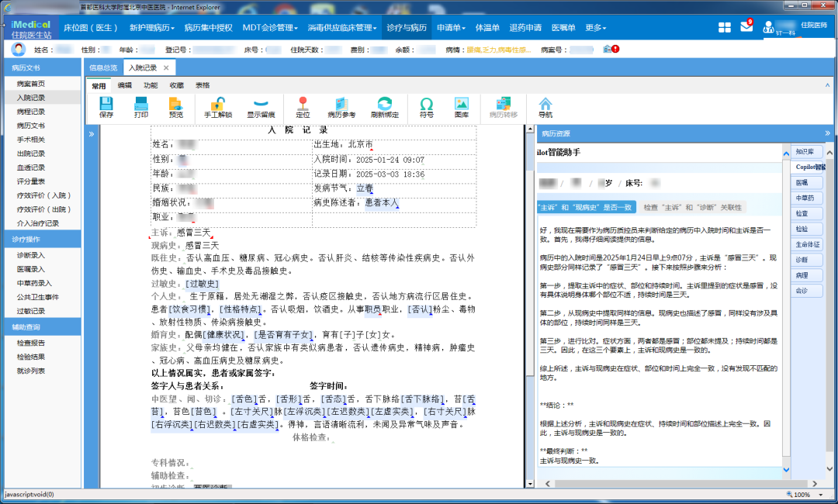Switch to the 信息总览 tab
The width and height of the screenshot is (838, 504).
pos(103,68)
